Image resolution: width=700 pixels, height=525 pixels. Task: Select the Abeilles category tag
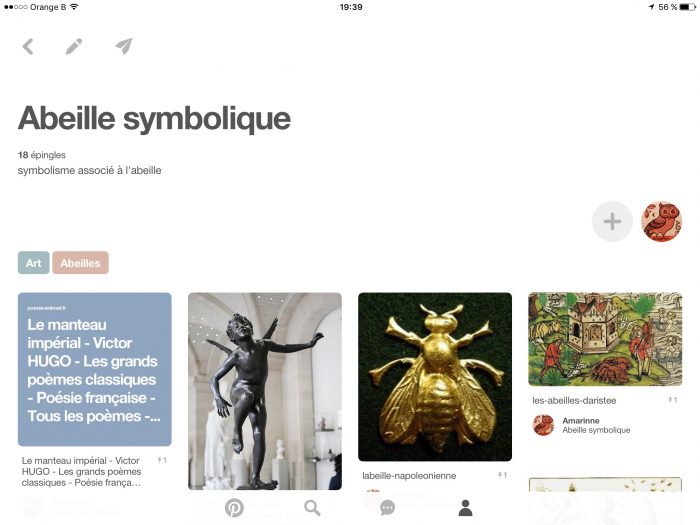[80, 263]
